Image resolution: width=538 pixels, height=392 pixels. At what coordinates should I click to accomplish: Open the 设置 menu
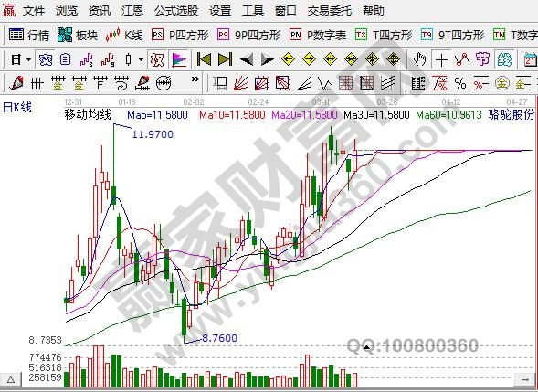click(220, 11)
